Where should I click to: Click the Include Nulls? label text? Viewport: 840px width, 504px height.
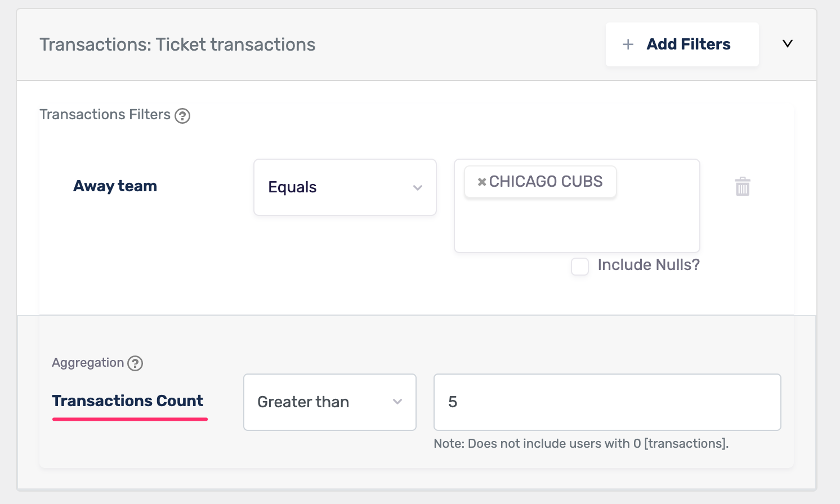coord(649,265)
